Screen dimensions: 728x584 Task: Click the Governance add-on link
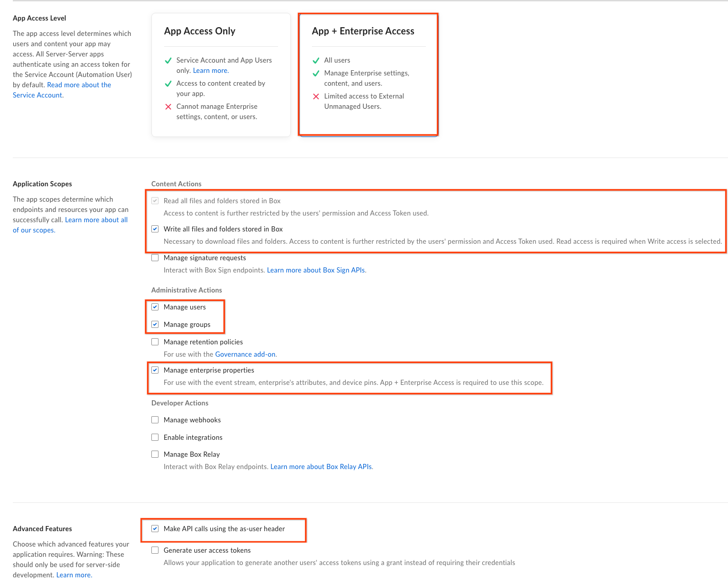point(245,354)
